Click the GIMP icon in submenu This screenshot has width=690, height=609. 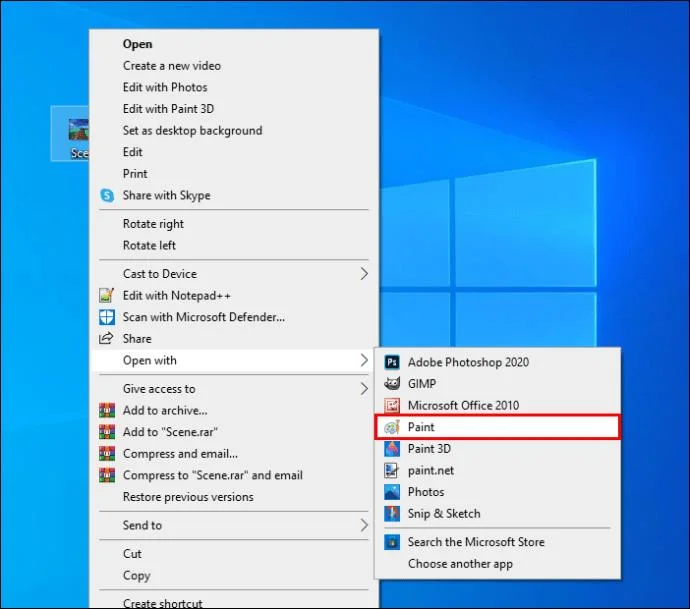(391, 384)
